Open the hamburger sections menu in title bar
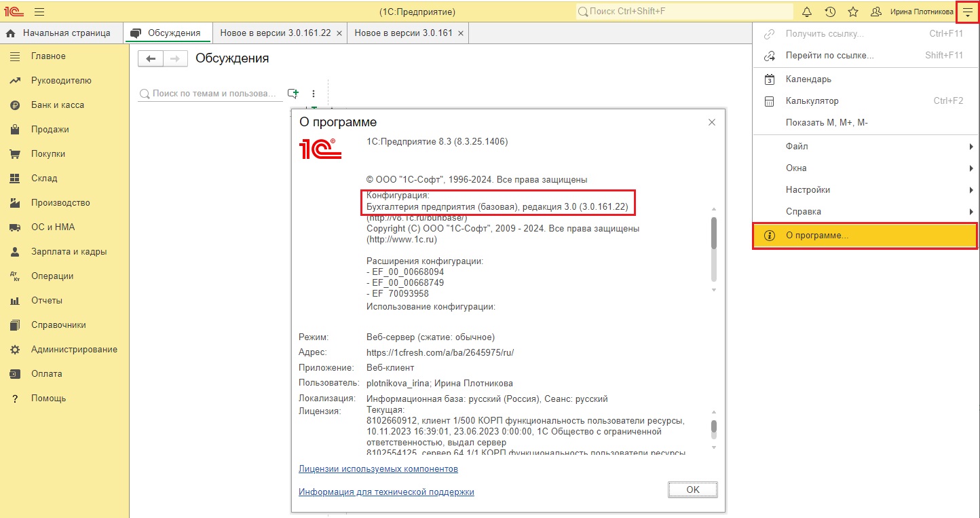 39,12
